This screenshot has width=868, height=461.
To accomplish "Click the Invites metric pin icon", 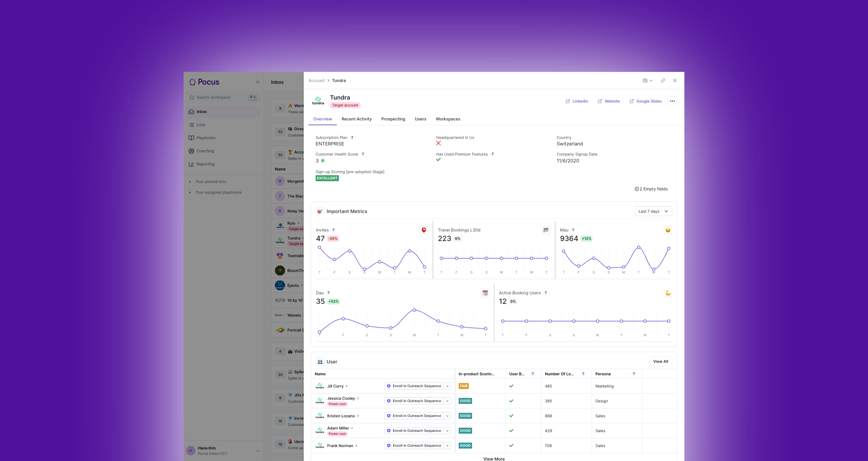I will coord(424,230).
